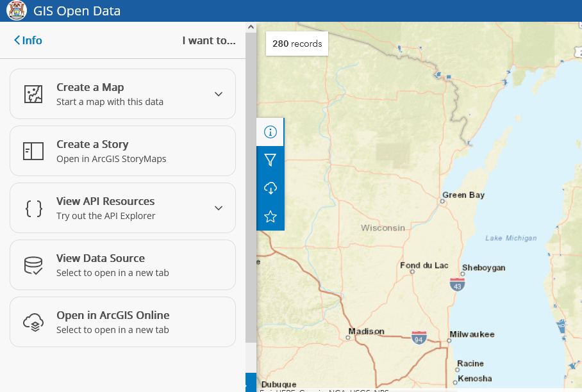
Task: Expand the Create a Map chevron
Action: (219, 94)
